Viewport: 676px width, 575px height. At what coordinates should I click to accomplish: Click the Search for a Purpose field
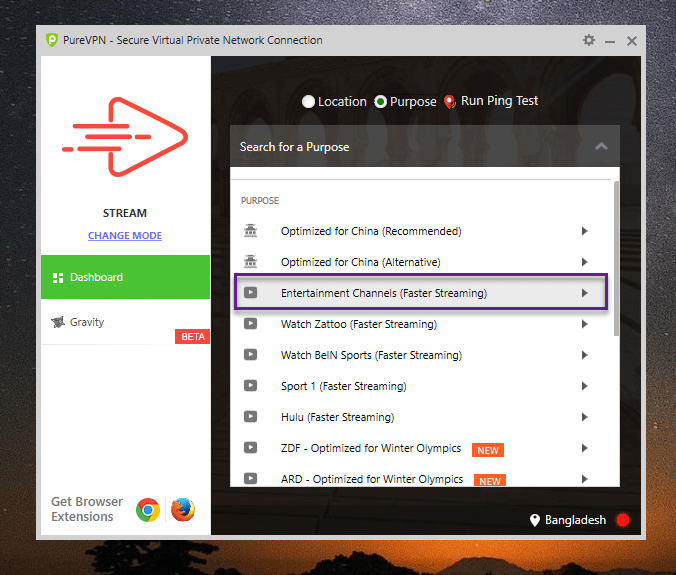[x=425, y=147]
